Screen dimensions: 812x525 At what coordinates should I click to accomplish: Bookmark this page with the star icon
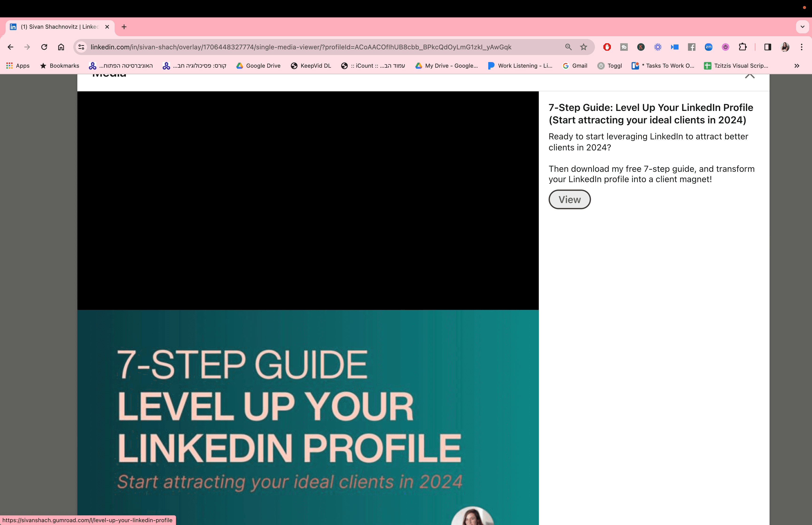pyautogui.click(x=584, y=47)
